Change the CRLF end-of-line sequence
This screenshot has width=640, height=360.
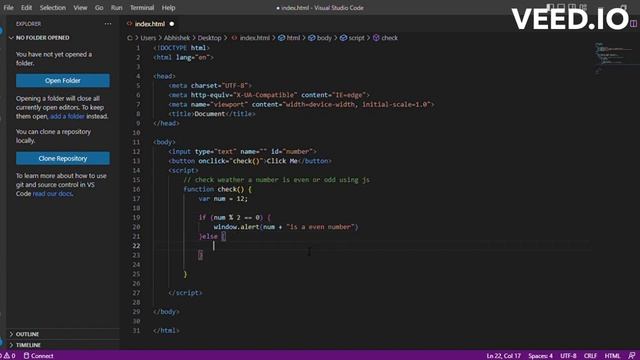590,356
